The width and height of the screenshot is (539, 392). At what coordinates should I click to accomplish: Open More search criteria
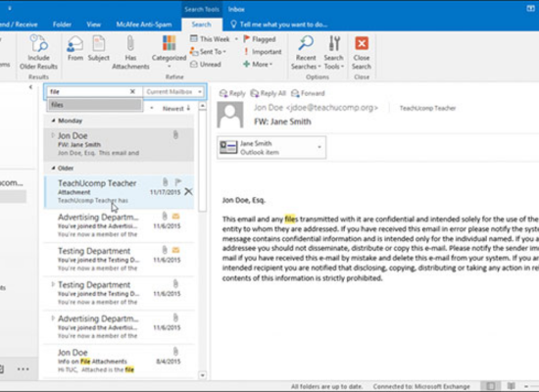(258, 65)
